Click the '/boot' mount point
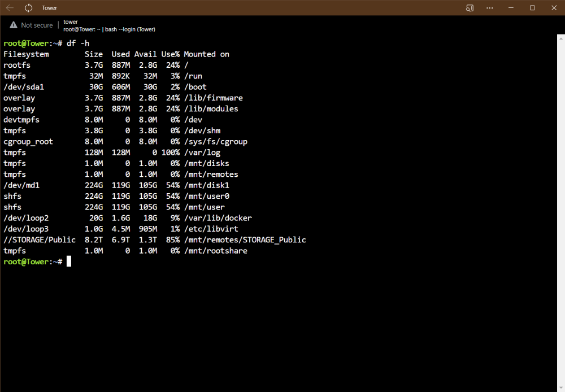The height and width of the screenshot is (392, 565). pyautogui.click(x=195, y=87)
